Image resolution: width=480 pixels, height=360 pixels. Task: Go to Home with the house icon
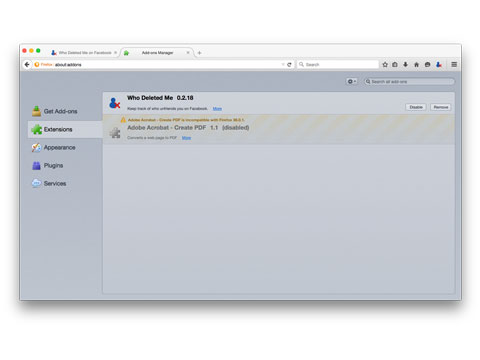(x=416, y=64)
